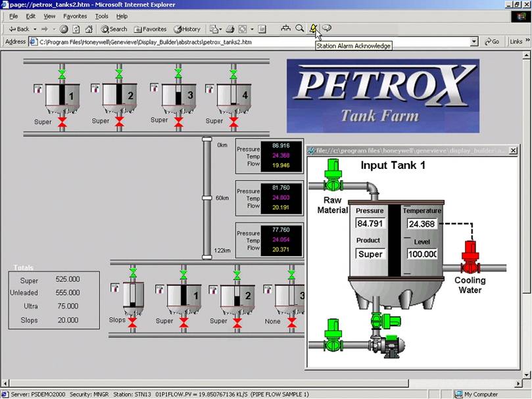
Task: Toggle green inlet valve above top tank 2
Action: coord(119,74)
